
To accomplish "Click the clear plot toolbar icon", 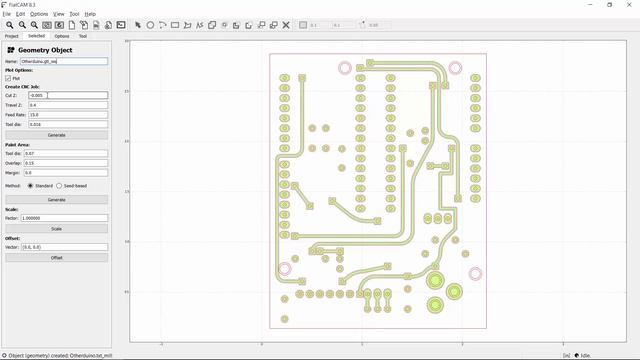I will (x=47, y=25).
